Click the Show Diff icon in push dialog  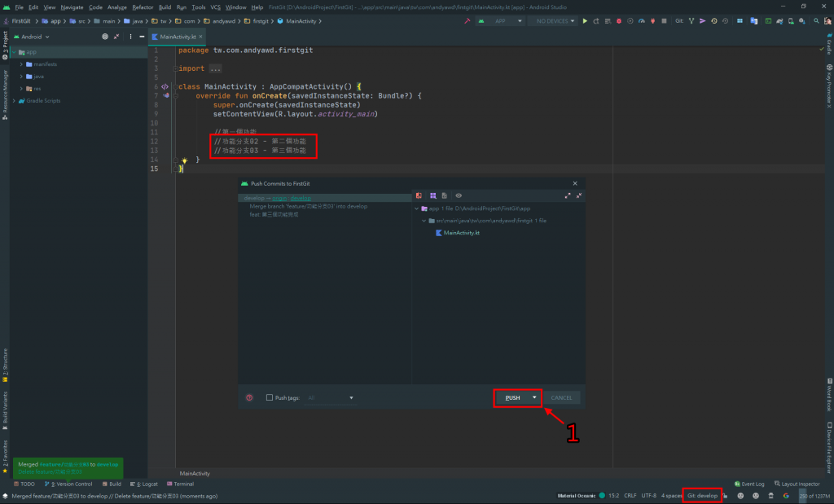pos(419,195)
